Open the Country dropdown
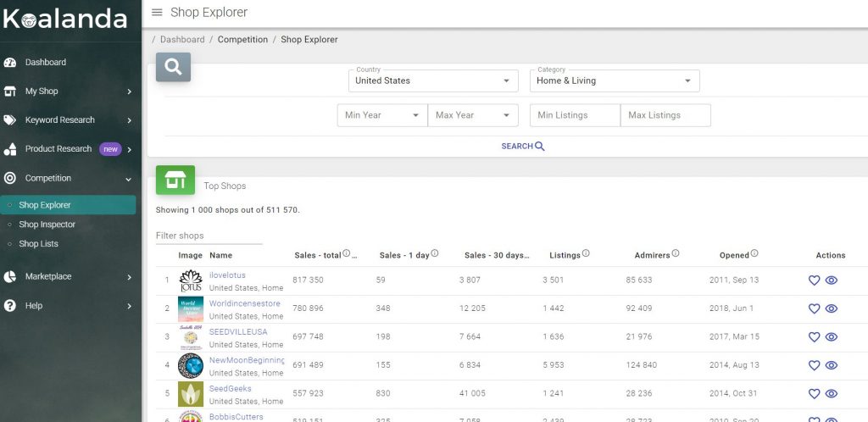The width and height of the screenshot is (868, 422). click(433, 81)
